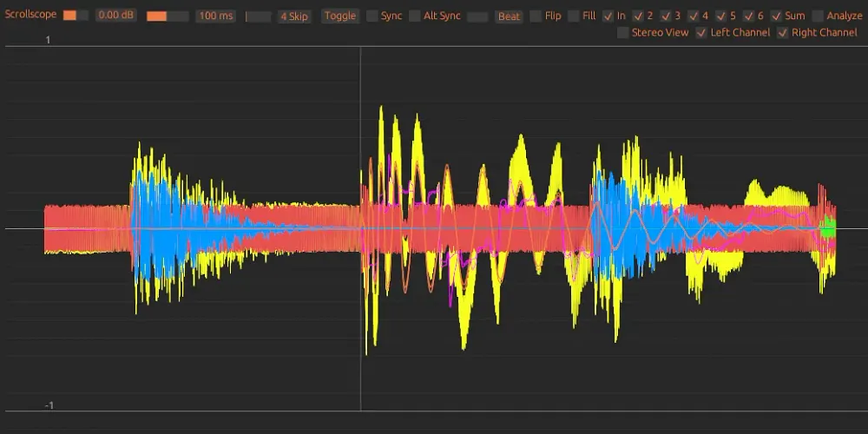Image resolution: width=868 pixels, height=434 pixels.
Task: Uncheck the Left Channel option
Action: tap(702, 33)
